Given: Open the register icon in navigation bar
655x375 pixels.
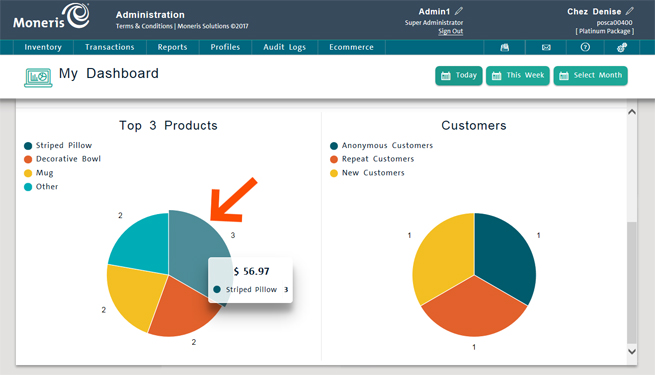Looking at the screenshot, I should 505,47.
